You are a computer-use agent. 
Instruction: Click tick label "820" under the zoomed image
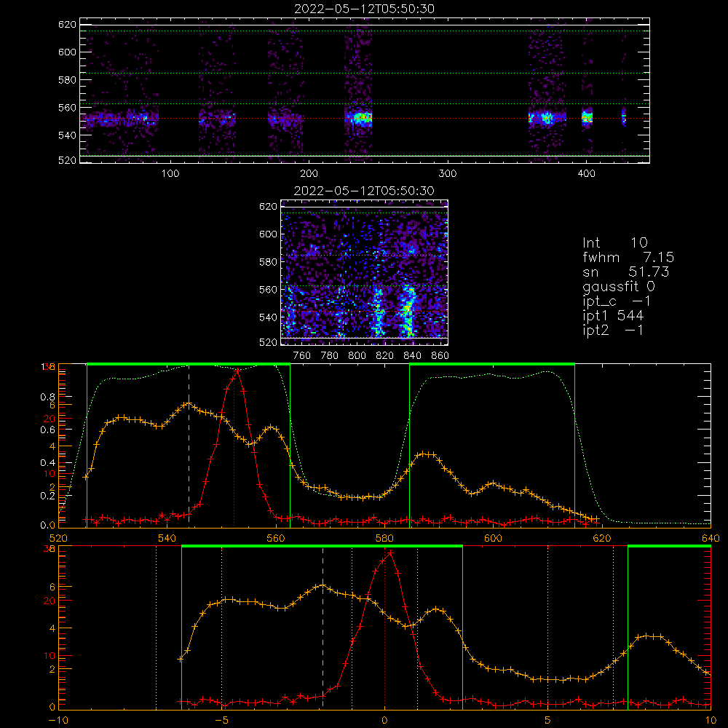point(385,356)
